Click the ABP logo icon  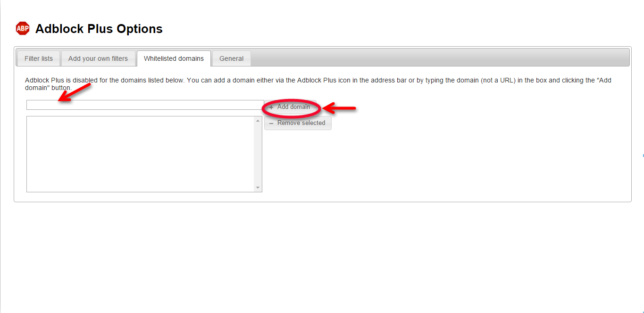(23, 28)
